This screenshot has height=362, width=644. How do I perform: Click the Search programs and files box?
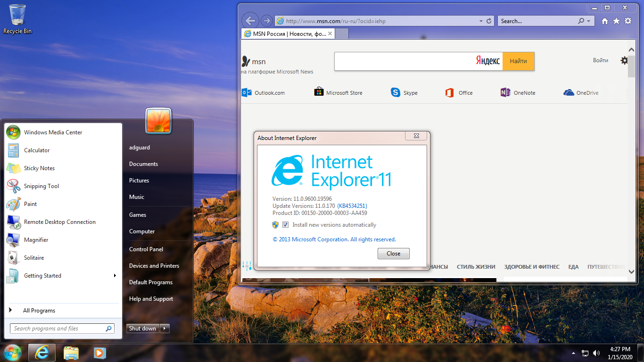[62, 329]
